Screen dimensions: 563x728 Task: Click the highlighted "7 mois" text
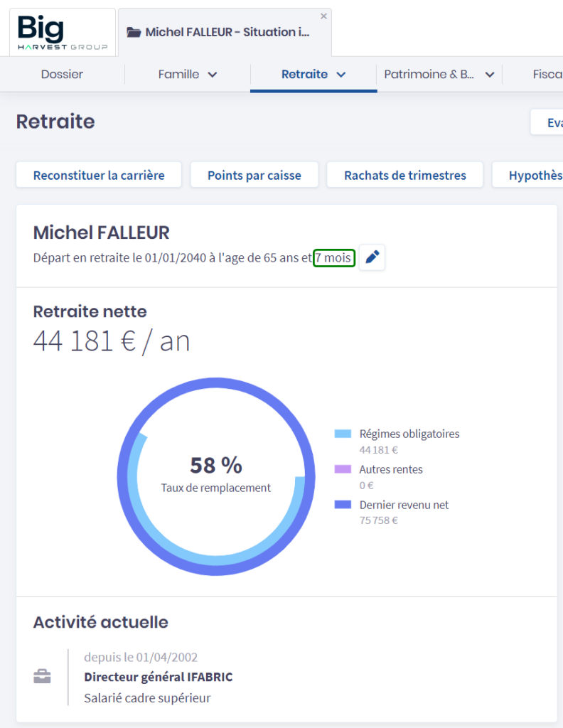(x=333, y=257)
